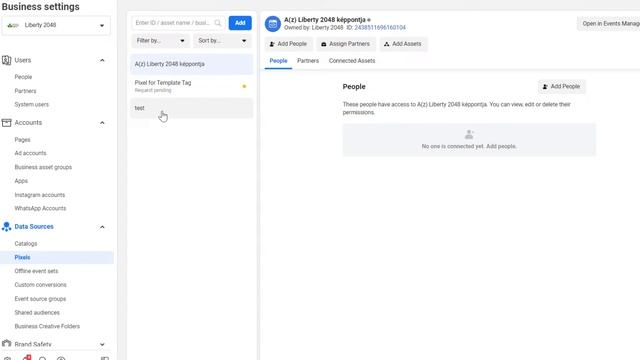Image resolution: width=640 pixels, height=360 pixels.
Task: Open the Sort by dropdown
Action: click(x=222, y=41)
